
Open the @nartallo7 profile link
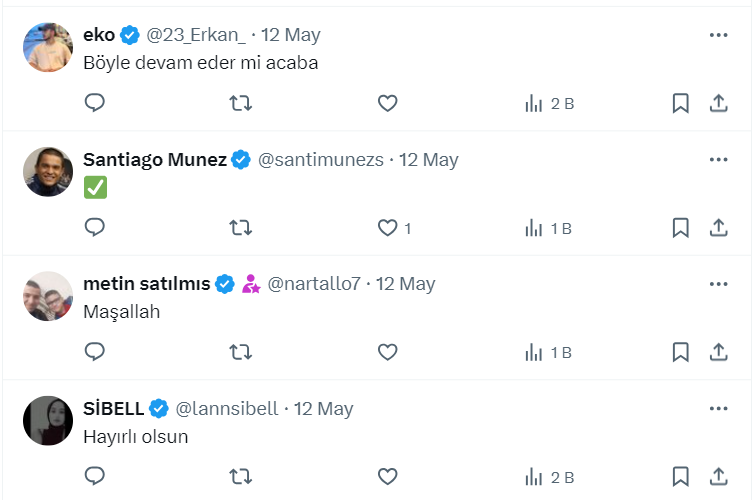click(x=314, y=284)
